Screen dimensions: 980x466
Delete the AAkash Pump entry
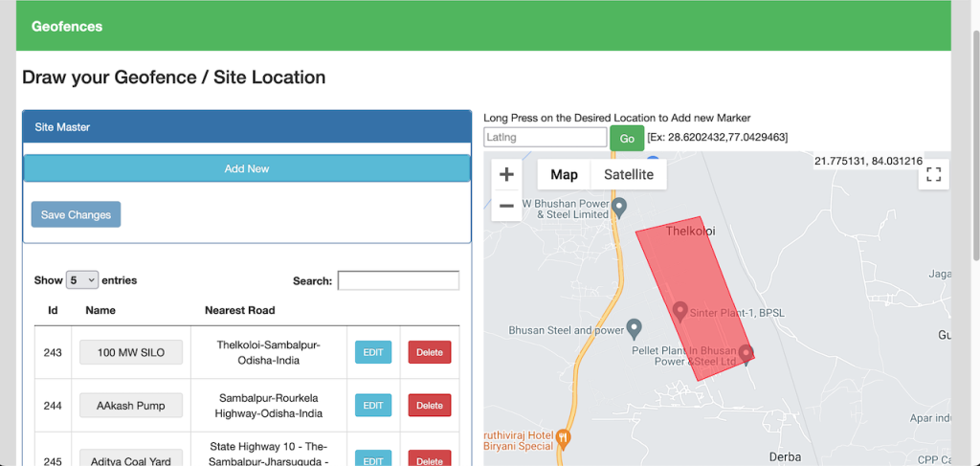[430, 406]
